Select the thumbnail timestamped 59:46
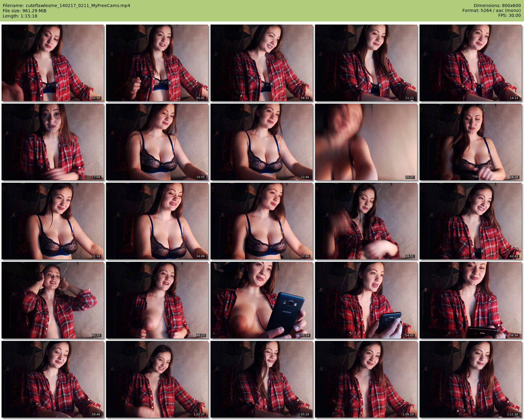524x420 pixels. pyautogui.click(x=53, y=379)
